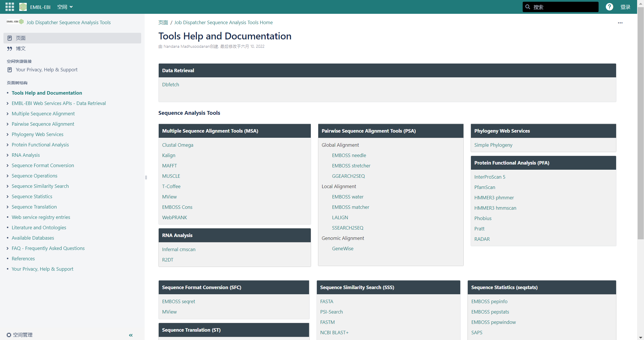The height and width of the screenshot is (340, 644).
Task: Open the page more actions ellipsis
Action: pyautogui.click(x=620, y=23)
